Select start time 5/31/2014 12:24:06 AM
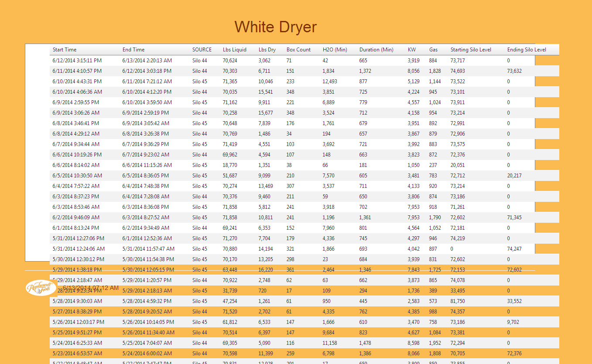Image resolution: width=592 pixels, height=364 pixels. coord(79,249)
